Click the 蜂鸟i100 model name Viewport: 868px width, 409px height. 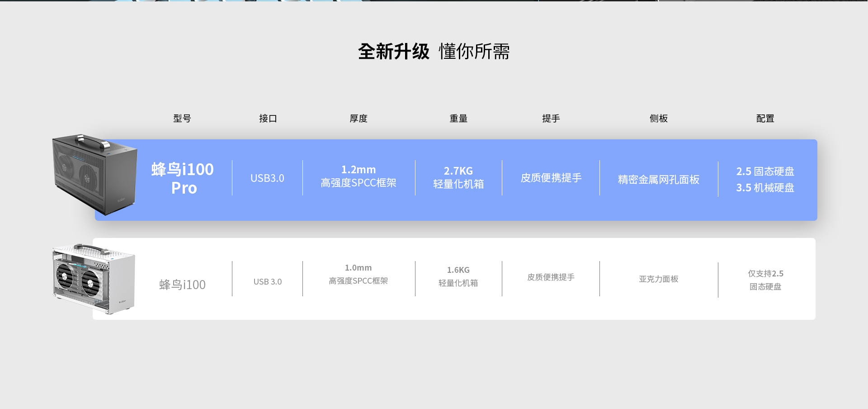pyautogui.click(x=183, y=285)
